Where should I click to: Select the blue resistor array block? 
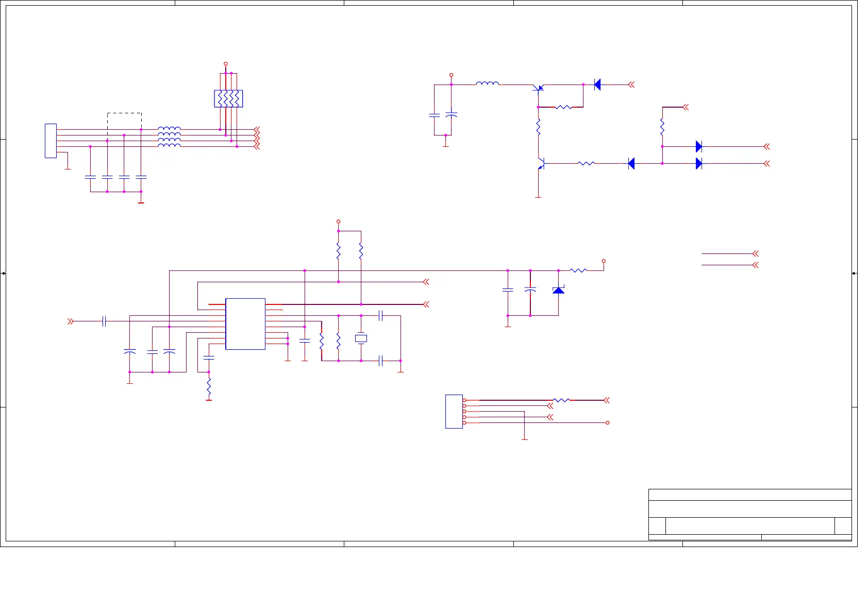click(228, 98)
